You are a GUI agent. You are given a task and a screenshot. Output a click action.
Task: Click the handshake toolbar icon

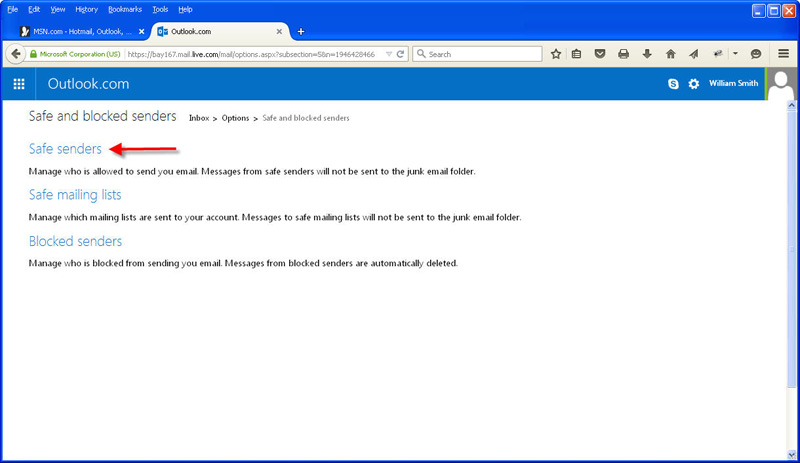(718, 54)
